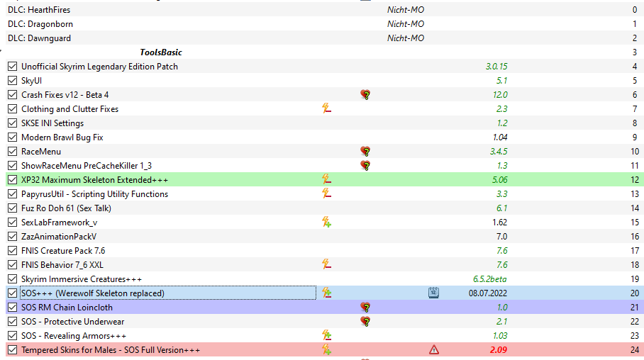Click version 6.5.2beta of Immersive Creatures
The image size is (644, 360).
490,279
